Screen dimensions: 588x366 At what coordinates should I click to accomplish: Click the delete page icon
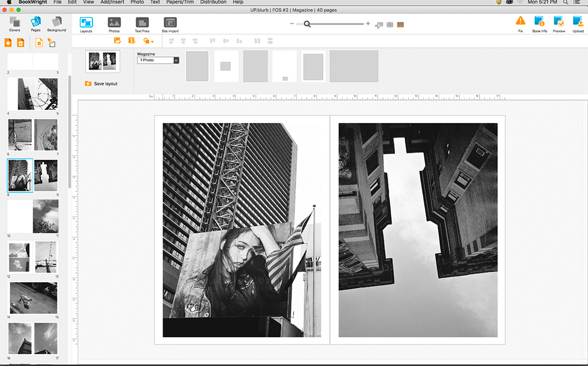point(21,42)
